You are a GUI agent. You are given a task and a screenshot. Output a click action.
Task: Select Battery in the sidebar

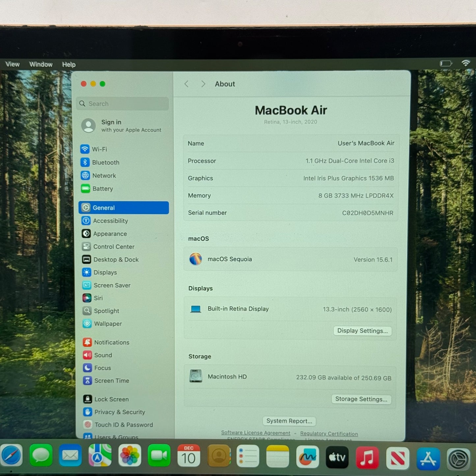click(102, 189)
